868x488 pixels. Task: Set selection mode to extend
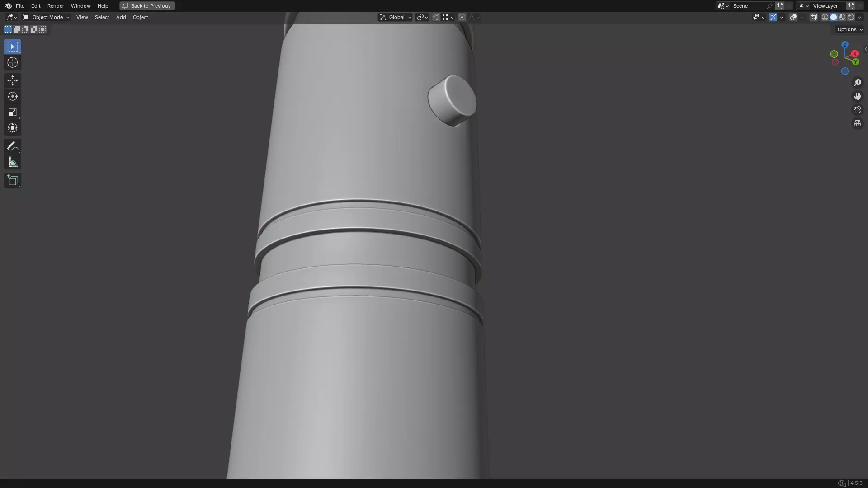pos(17,29)
